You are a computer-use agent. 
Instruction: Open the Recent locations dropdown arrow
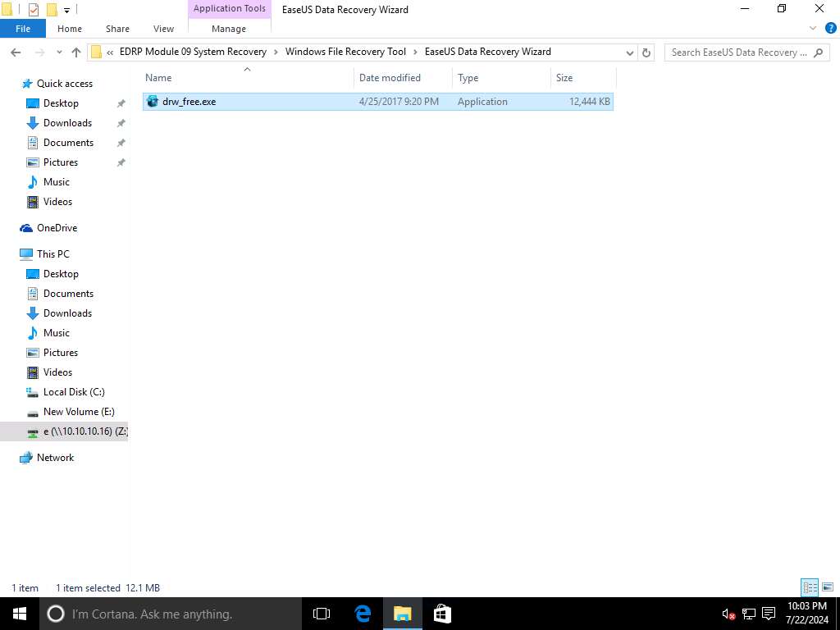(59, 52)
